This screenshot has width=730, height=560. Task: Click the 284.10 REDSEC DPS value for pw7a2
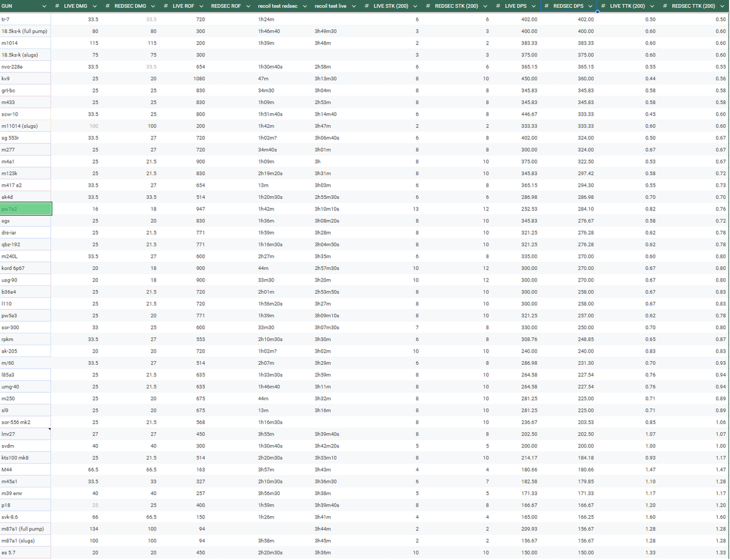click(586, 209)
